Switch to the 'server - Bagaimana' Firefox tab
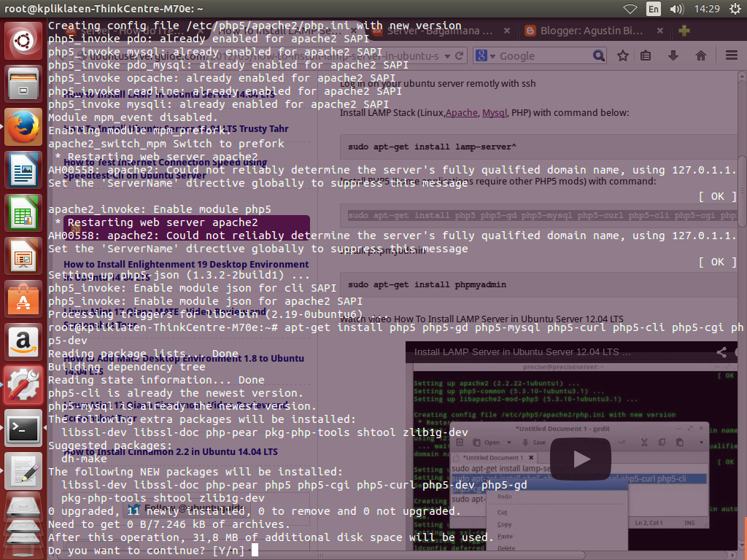This screenshot has width=747, height=560. click(x=440, y=31)
